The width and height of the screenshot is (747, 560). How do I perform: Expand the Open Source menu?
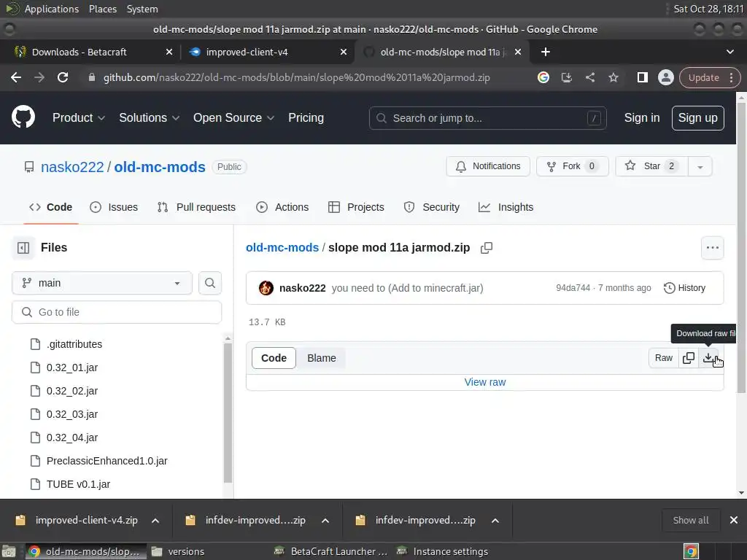[233, 117]
